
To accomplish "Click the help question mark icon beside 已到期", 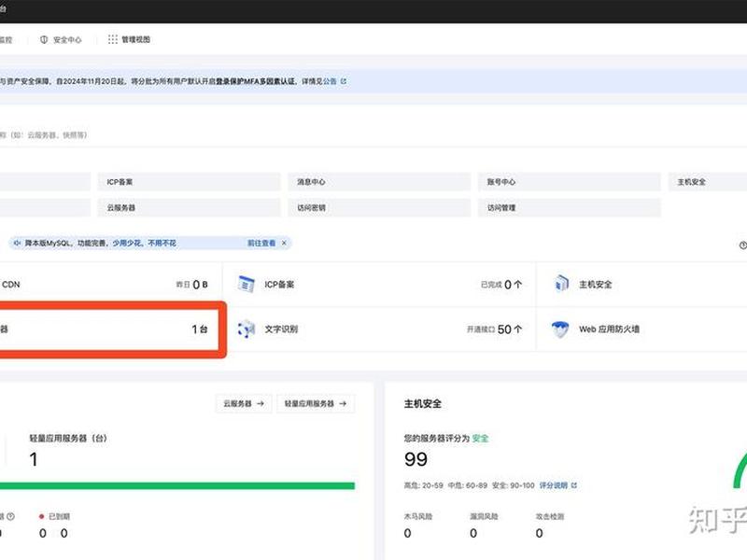I will tap(10, 516).
